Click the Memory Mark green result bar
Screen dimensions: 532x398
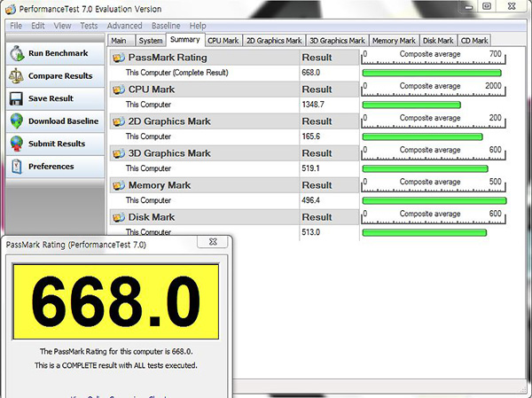pyautogui.click(x=434, y=200)
